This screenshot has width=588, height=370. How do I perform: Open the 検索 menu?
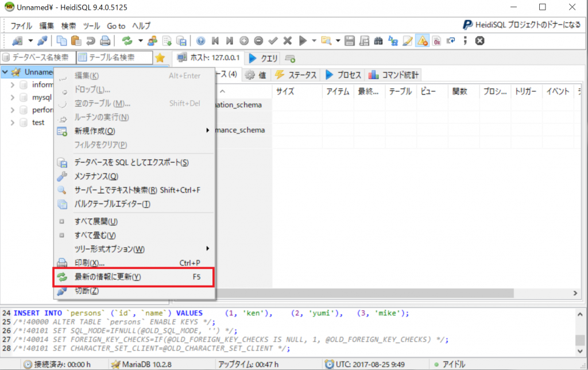69,26
